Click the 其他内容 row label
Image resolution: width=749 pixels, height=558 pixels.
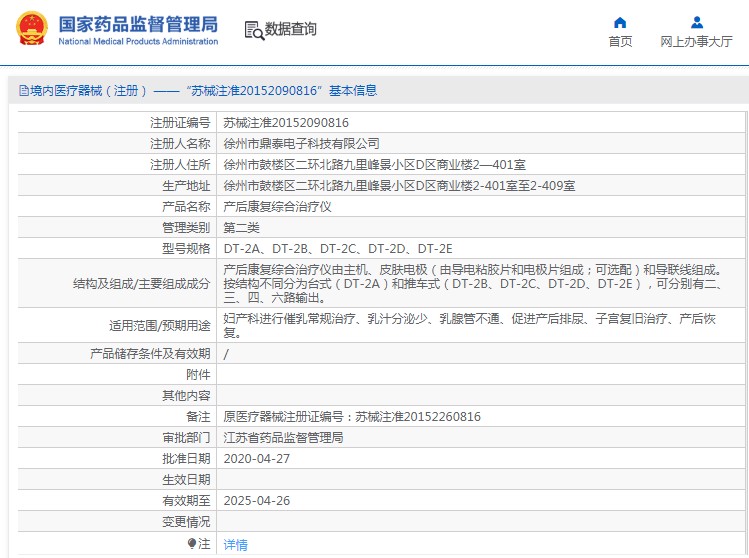[186, 396]
